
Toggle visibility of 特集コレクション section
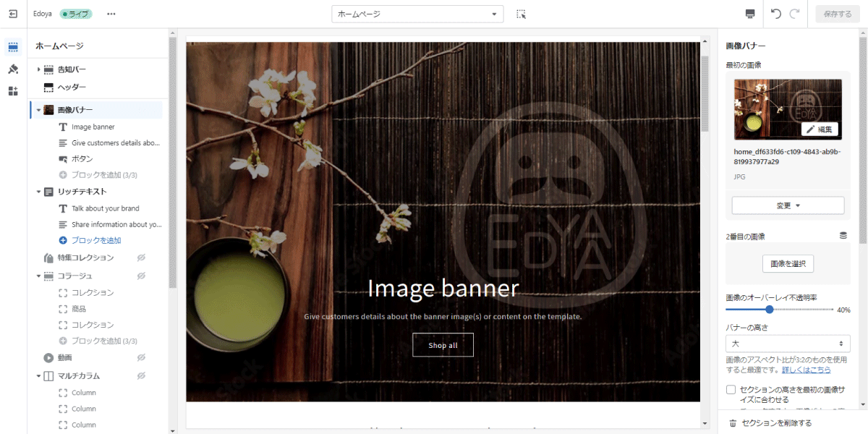[x=142, y=258]
